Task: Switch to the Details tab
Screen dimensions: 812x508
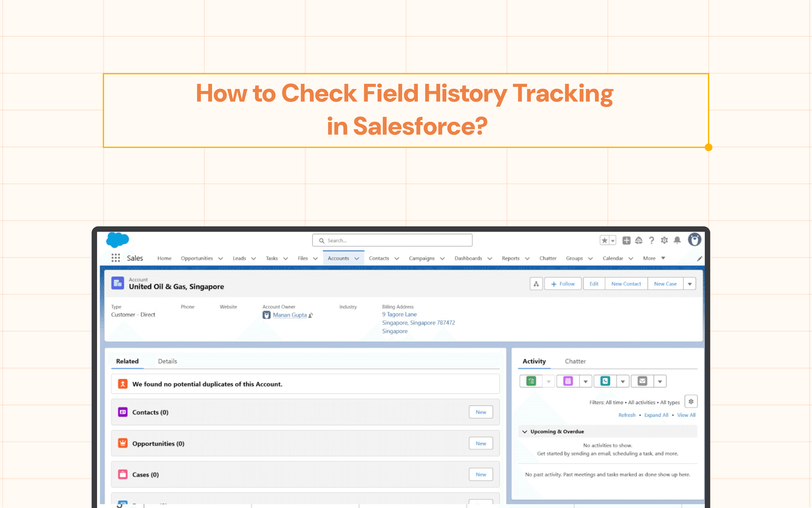Action: 167,361
